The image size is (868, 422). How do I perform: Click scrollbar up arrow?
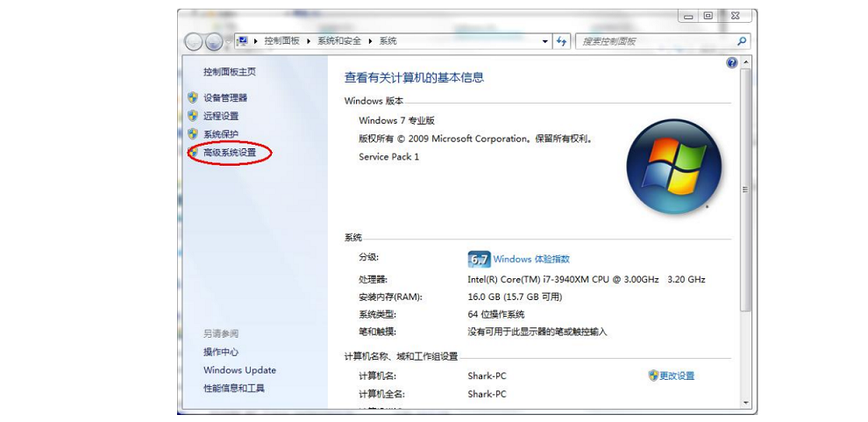pos(745,62)
